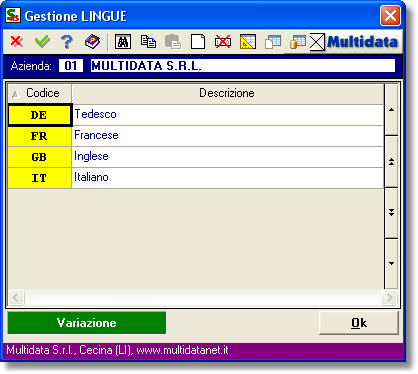Click the Italiano description cell
The height and width of the screenshot is (374, 418).
pyautogui.click(x=228, y=178)
